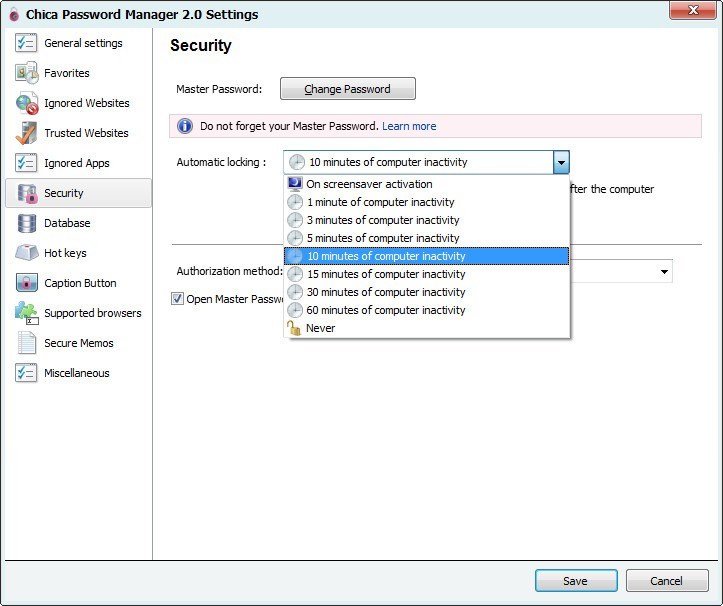Screen dimensions: 723x606
Task: Choose 15 minutes of computer inactivity
Action: click(427, 274)
